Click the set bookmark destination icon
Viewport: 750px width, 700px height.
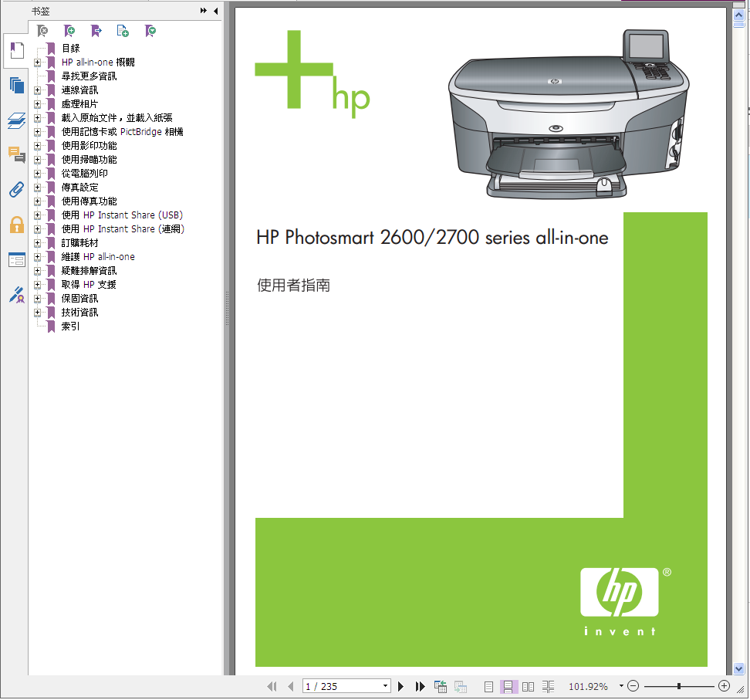[x=96, y=31]
